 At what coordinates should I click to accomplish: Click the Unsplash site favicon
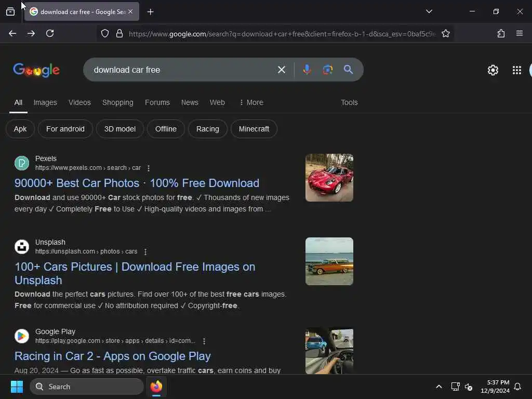22,247
